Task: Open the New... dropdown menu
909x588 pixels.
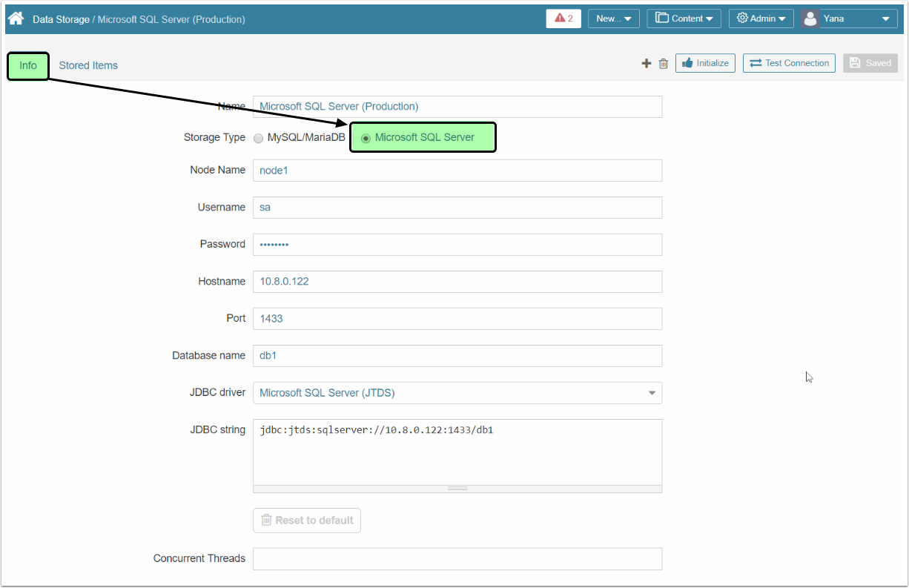Action: [614, 19]
